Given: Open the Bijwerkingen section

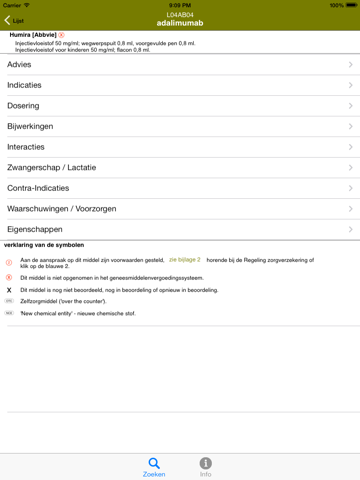Looking at the screenshot, I should 180,126.
